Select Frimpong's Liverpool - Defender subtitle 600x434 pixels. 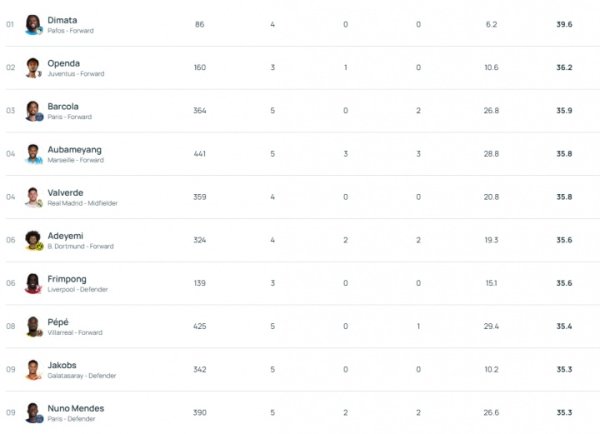point(78,290)
